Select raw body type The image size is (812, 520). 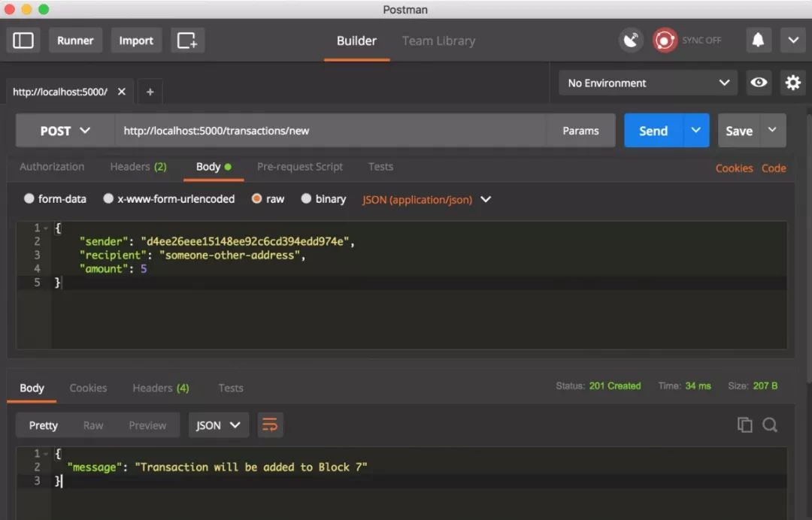[x=256, y=198]
